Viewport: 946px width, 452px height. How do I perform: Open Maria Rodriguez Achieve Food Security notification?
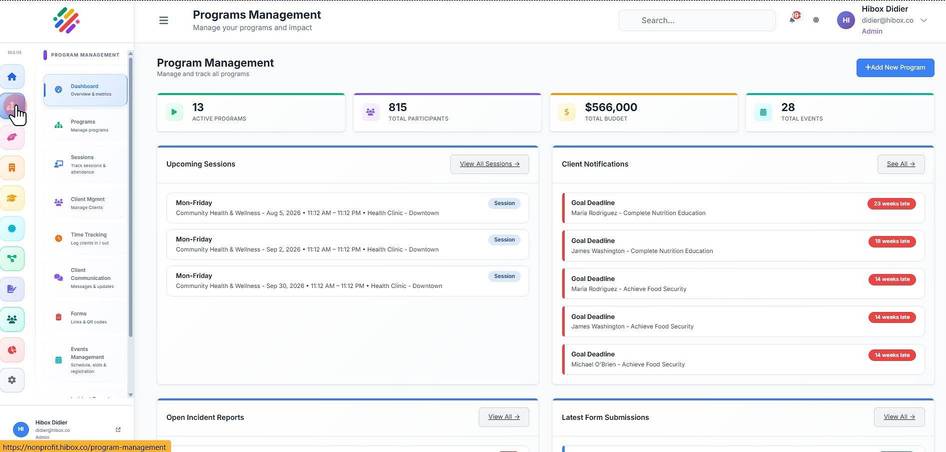coord(743,284)
